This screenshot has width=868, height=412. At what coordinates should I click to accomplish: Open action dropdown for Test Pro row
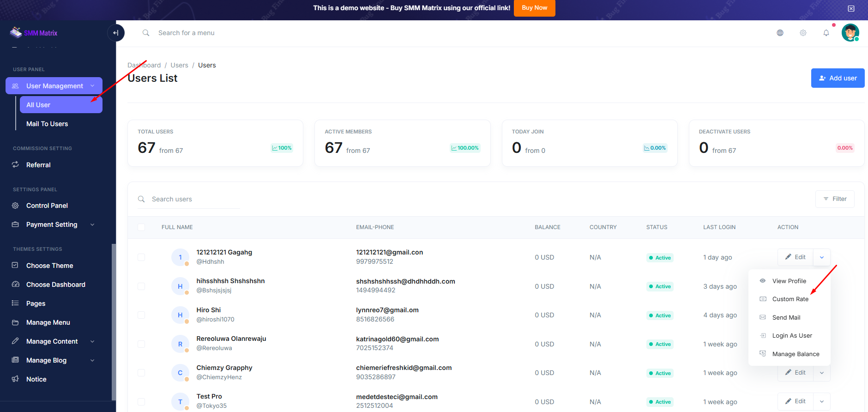click(x=822, y=402)
